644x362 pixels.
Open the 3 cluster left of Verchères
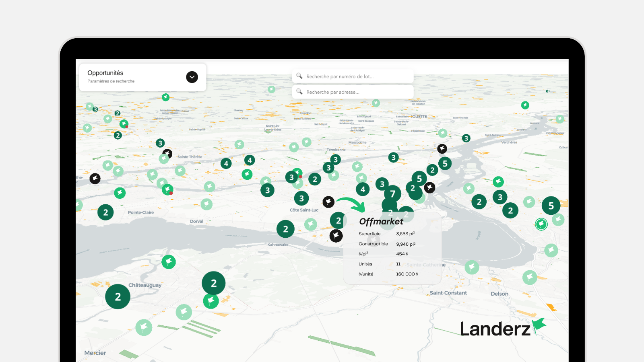466,138
